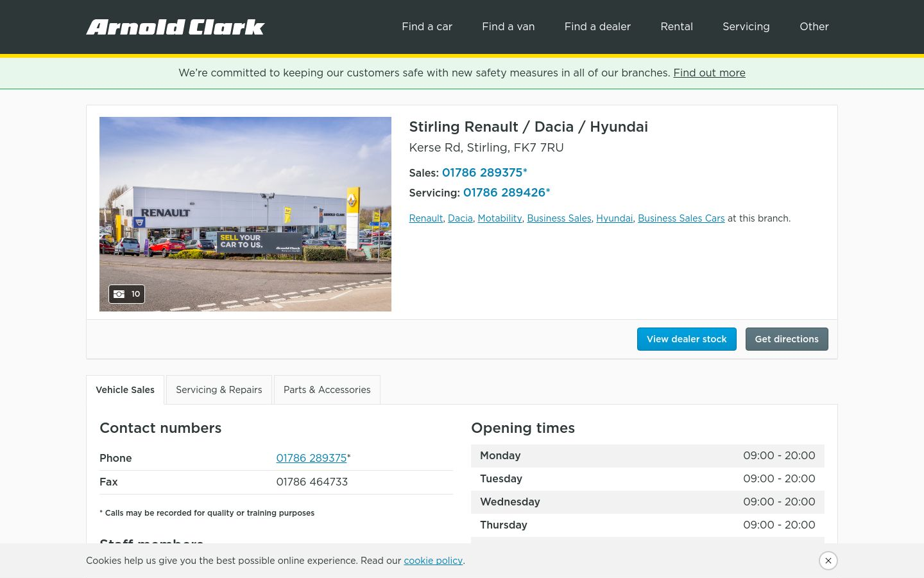The image size is (924, 578).
Task: Click Get directions button
Action: point(787,339)
